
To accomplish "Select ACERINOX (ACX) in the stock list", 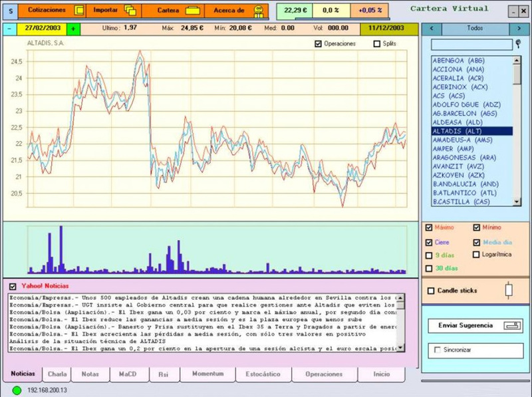I will tap(472, 87).
